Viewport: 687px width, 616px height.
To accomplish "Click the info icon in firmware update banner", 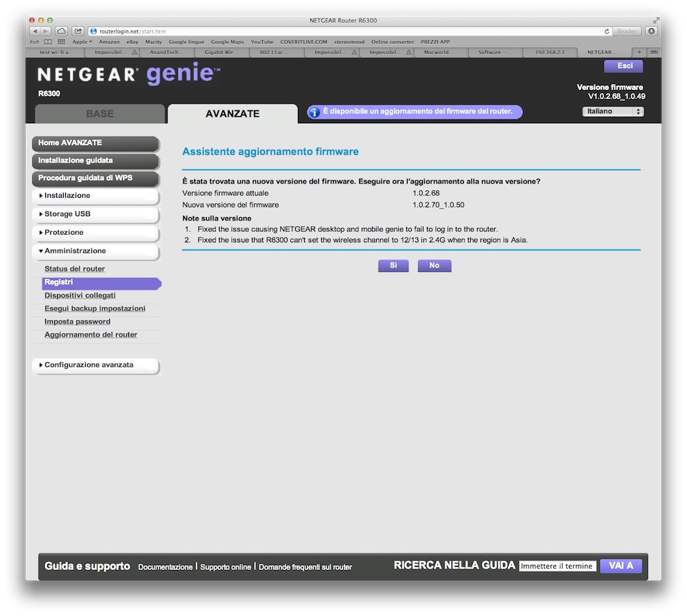I will point(314,112).
